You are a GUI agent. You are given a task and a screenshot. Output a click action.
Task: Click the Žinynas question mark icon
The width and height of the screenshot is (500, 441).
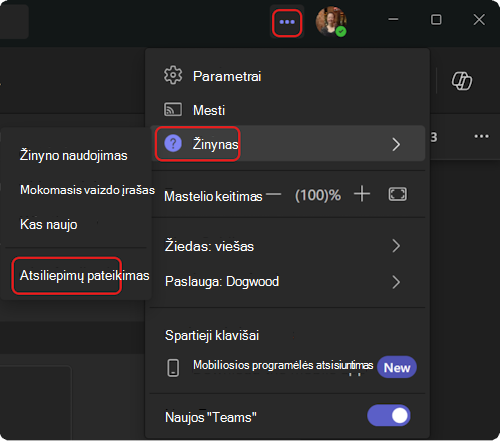coord(173,144)
